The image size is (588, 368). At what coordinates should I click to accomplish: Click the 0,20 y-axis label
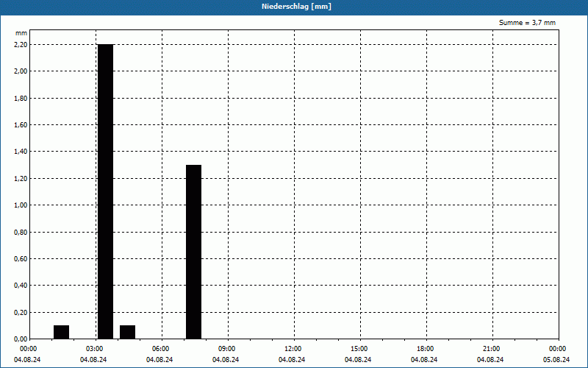click(21, 313)
